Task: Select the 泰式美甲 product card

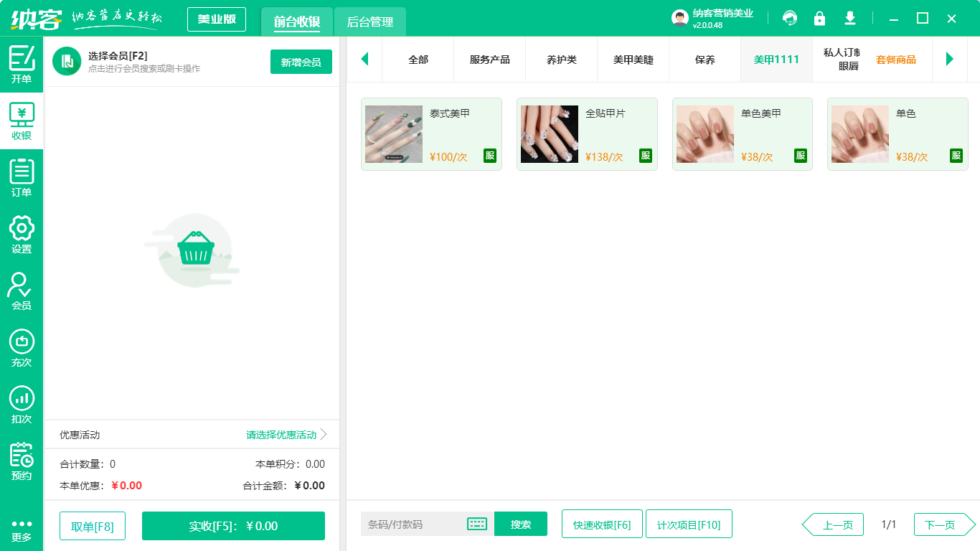Action: (x=431, y=134)
